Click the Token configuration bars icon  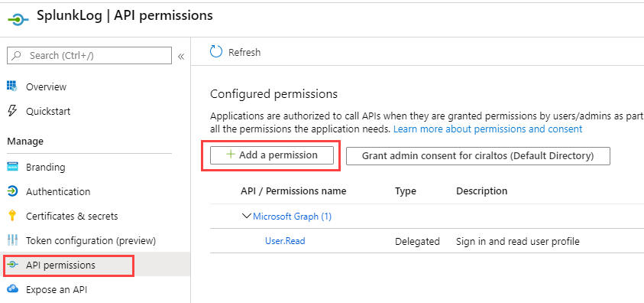coord(13,240)
